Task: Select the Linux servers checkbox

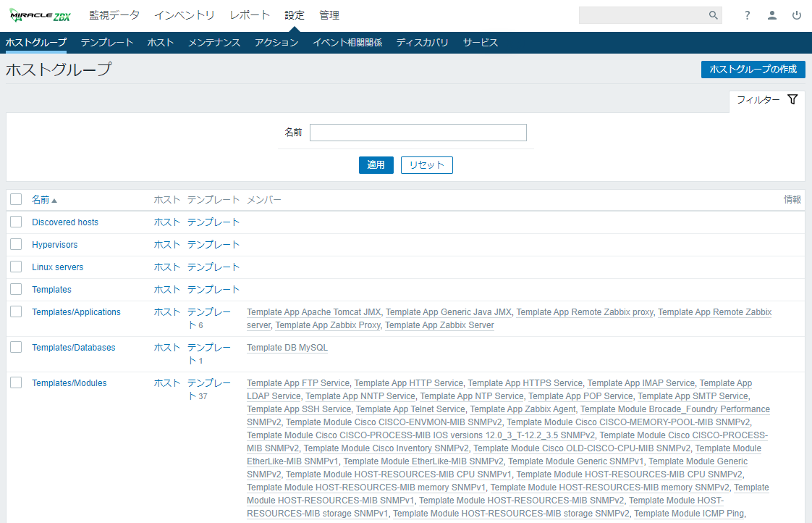Action: coord(16,267)
